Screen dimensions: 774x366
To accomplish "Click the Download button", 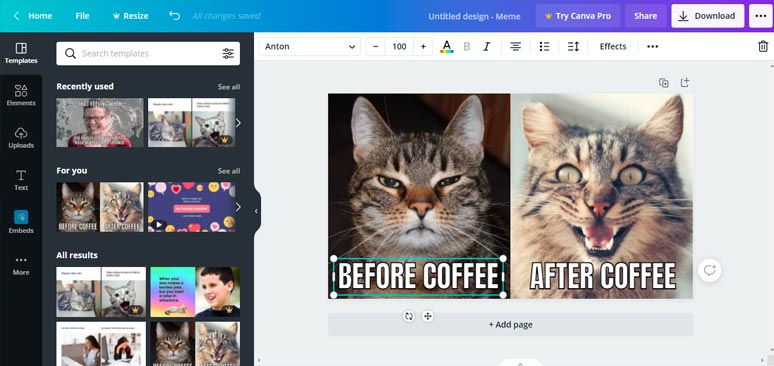I will coord(707,16).
